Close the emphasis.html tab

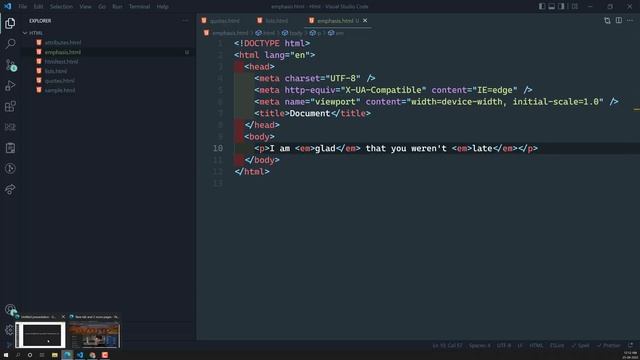[x=365, y=20]
